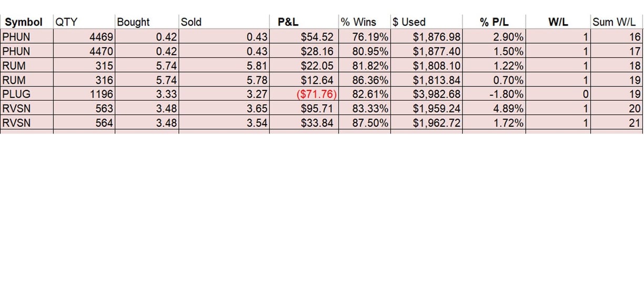Click the Sum W/L header cell
Screen dimensions: 644x287
(617, 22)
